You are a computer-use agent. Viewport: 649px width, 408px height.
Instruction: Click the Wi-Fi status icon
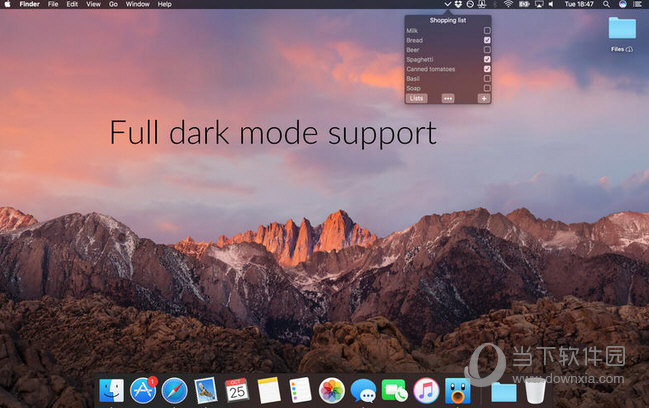tap(509, 4)
